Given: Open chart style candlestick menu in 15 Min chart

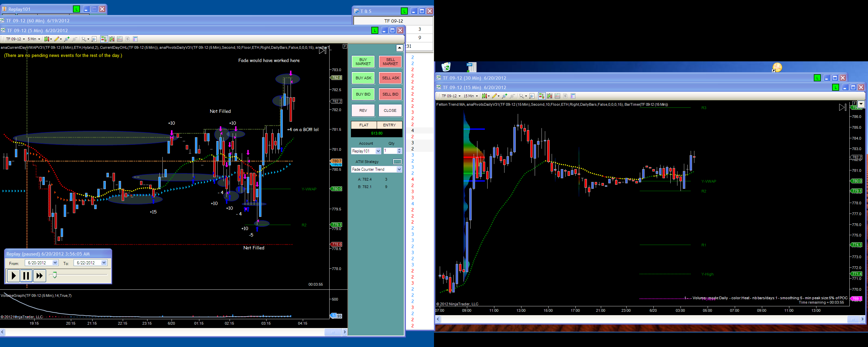Looking at the screenshot, I should coord(485,96).
